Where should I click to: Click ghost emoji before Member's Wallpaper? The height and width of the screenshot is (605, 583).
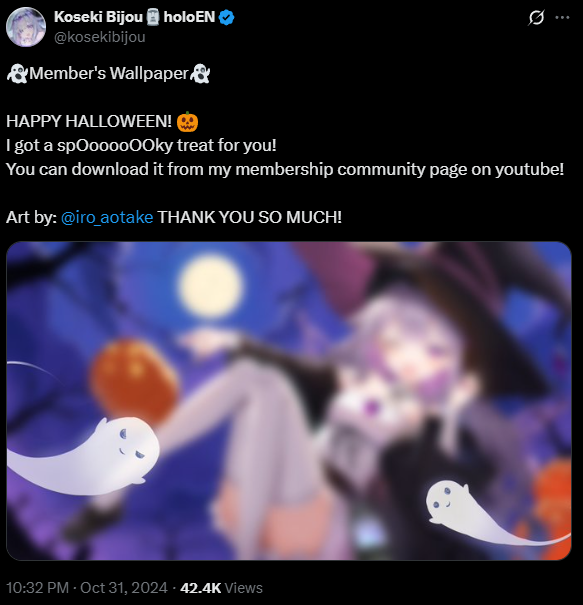pos(17,73)
